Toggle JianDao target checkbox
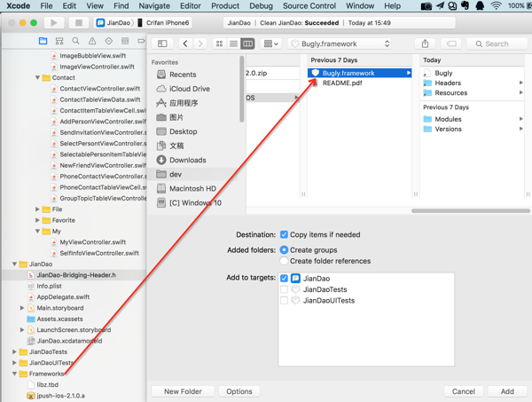This screenshot has width=532, height=402. tap(284, 279)
